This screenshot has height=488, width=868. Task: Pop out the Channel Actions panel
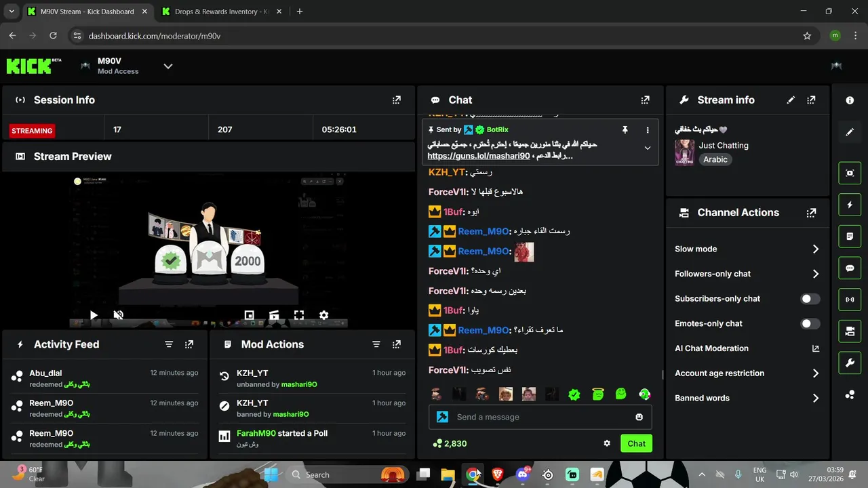pos(811,213)
